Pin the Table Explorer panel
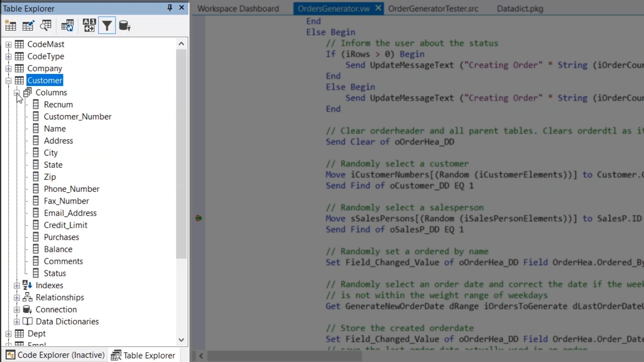The width and height of the screenshot is (644, 362). click(170, 8)
